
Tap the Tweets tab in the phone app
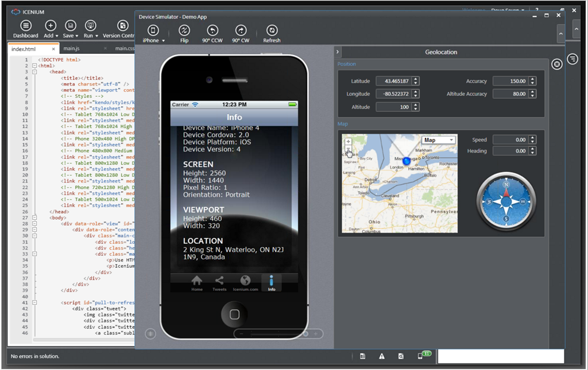tap(219, 283)
